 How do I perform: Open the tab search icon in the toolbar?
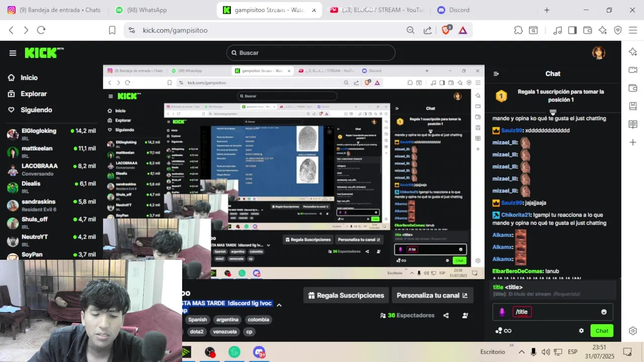coord(533,30)
